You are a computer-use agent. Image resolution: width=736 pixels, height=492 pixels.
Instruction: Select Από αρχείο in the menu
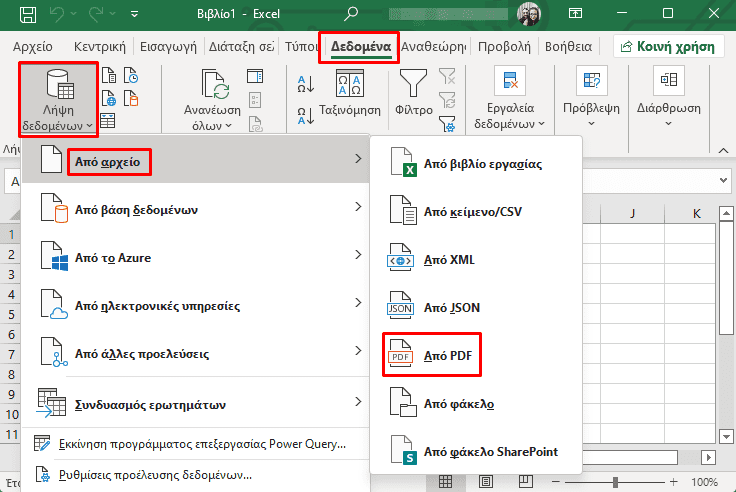[196, 161]
